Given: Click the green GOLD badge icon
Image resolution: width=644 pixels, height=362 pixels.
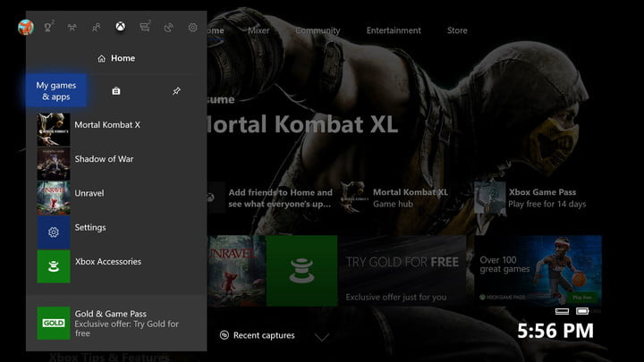Looking at the screenshot, I should (54, 323).
